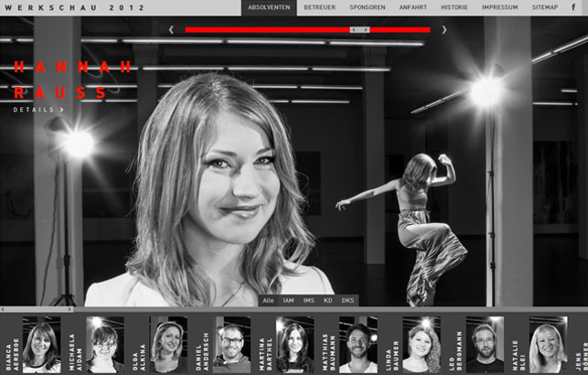Select the Alle filter tab
The height and width of the screenshot is (375, 588).
coord(268,300)
